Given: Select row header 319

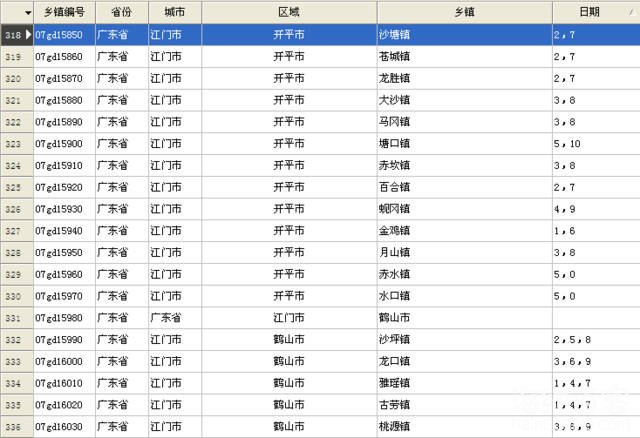Looking at the screenshot, I should pos(17,57).
